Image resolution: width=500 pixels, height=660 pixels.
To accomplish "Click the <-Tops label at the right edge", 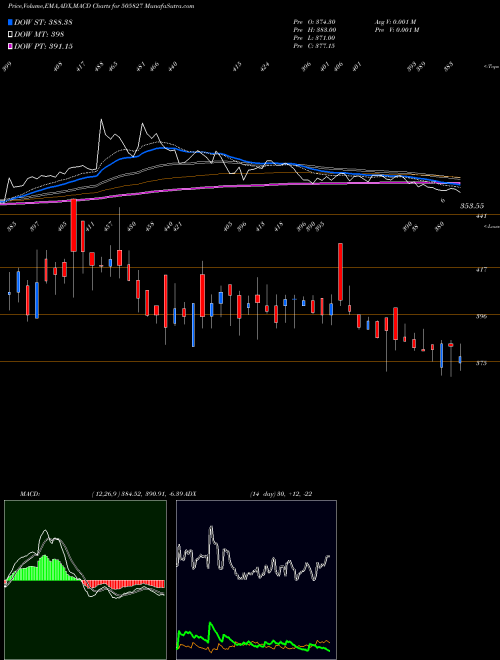I will pos(491,67).
